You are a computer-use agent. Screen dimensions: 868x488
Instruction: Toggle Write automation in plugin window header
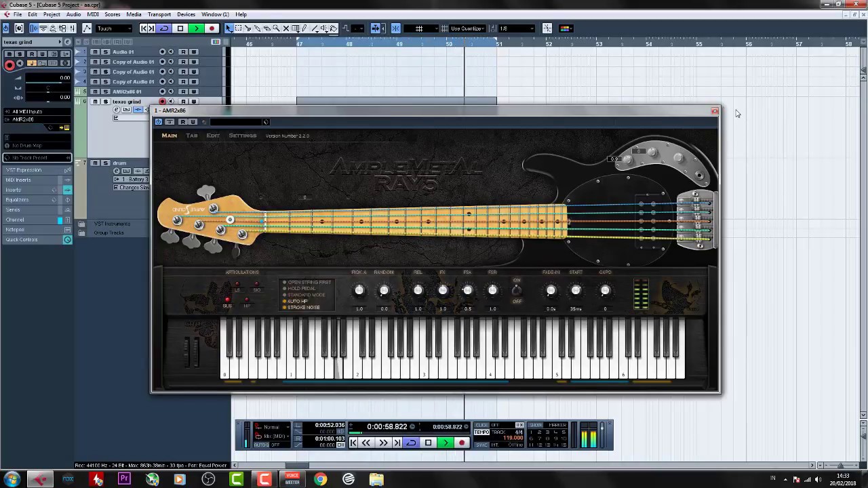coord(193,122)
